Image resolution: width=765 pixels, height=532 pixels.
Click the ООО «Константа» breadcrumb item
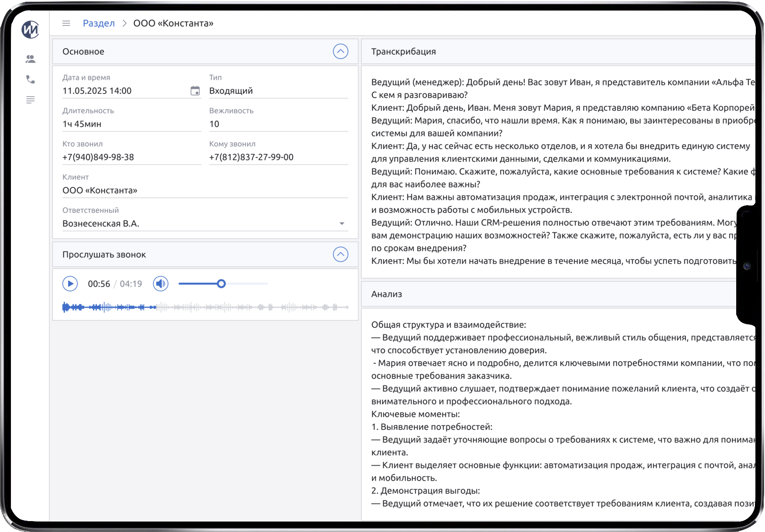coord(174,23)
